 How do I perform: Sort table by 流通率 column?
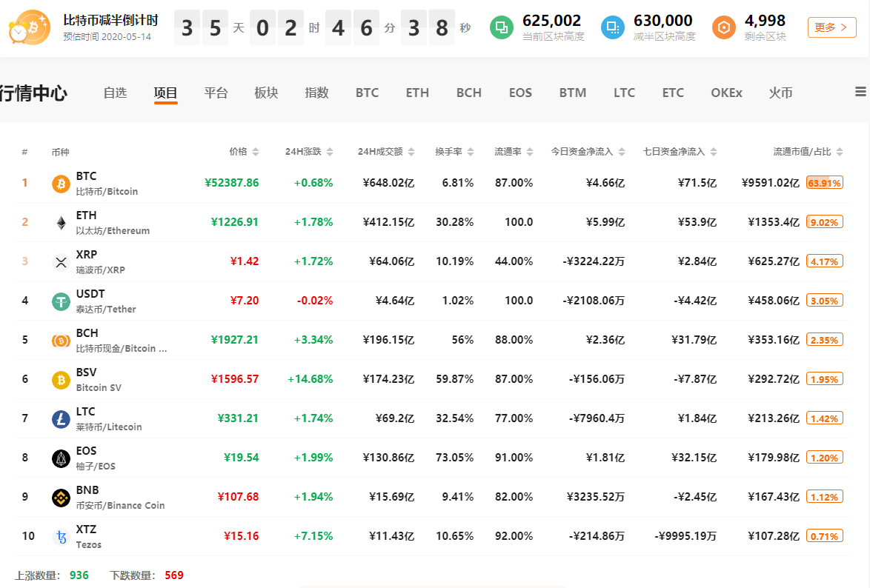click(514, 151)
